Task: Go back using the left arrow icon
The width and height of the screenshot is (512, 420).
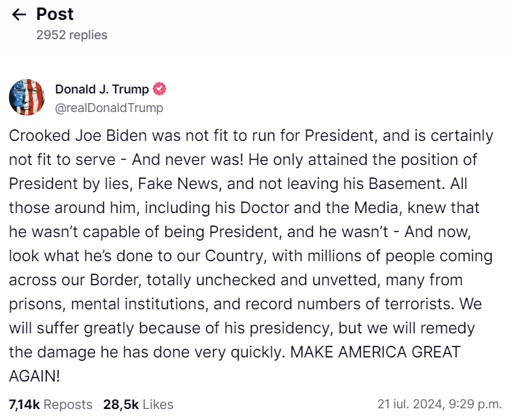Action: [19, 14]
